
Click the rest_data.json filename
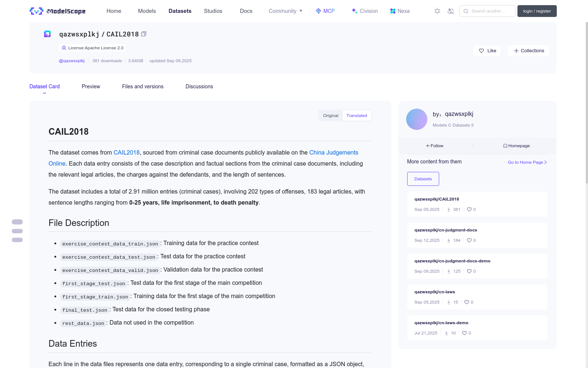83,323
